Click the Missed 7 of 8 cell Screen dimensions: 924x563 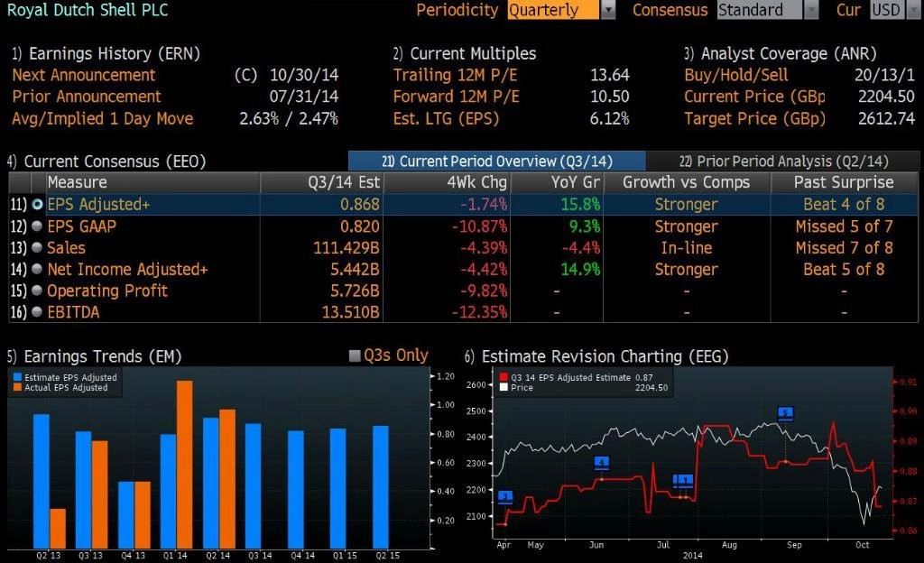[x=844, y=248]
